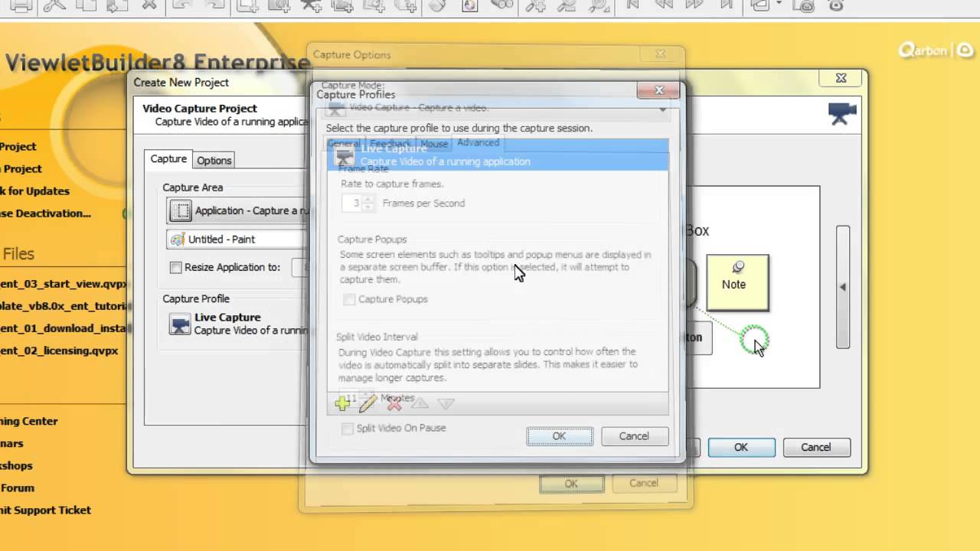Open the Untitled - Paint window dropdown
The width and height of the screenshot is (980, 551).
237,240
